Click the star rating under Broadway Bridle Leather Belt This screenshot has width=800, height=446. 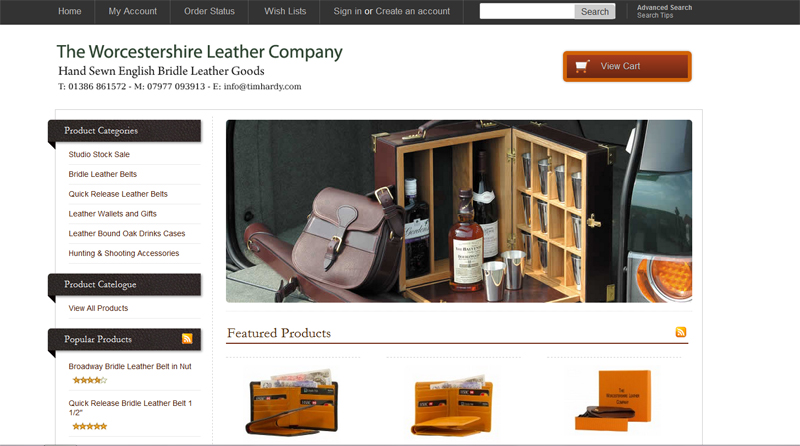(90, 380)
